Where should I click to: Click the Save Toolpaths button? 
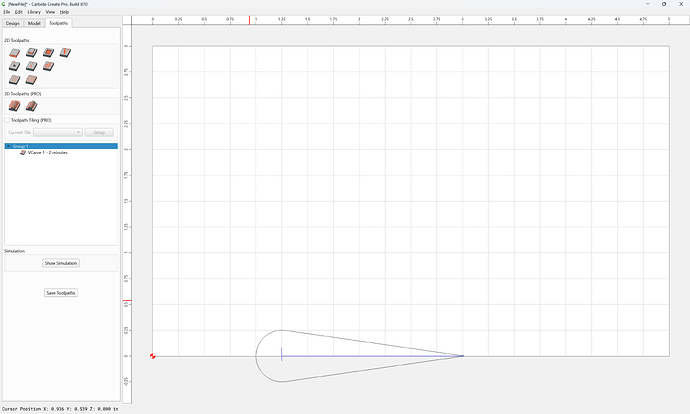pyautogui.click(x=61, y=293)
